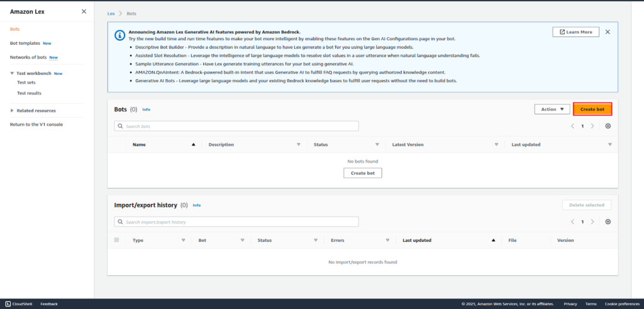The image size is (644, 309).
Task: Click the Delete selected button
Action: tap(587, 205)
